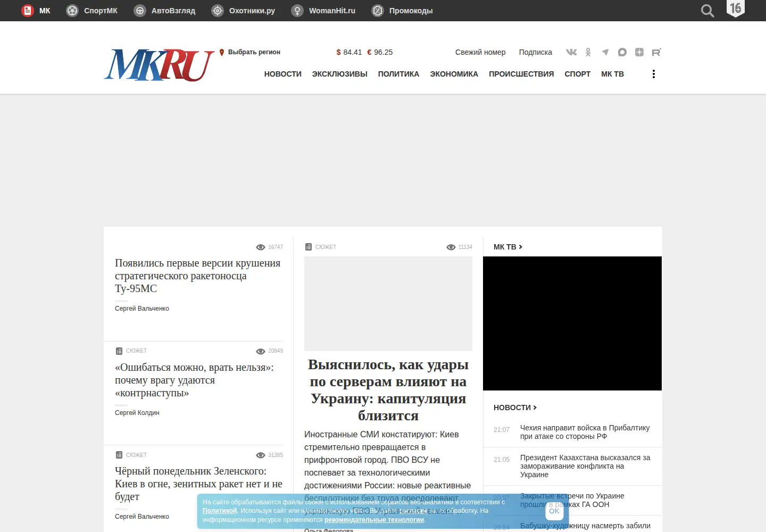Visit the Odnoklassniki social icon
Image resolution: width=766 pixels, height=532 pixels.
pyautogui.click(x=588, y=52)
